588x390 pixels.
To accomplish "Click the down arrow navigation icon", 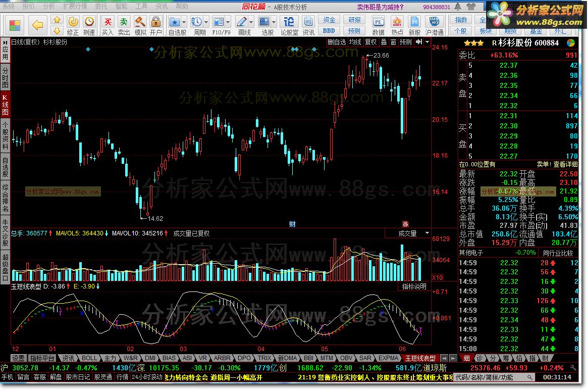I will (57, 31).
